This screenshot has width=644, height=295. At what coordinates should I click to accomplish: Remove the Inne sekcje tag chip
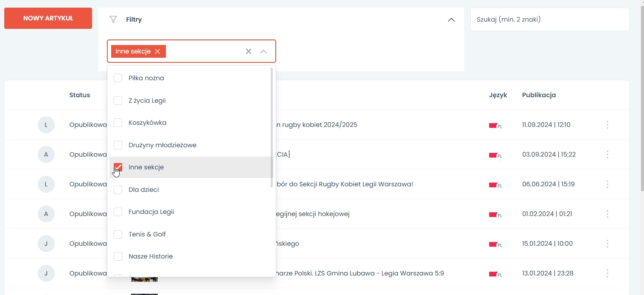[157, 51]
